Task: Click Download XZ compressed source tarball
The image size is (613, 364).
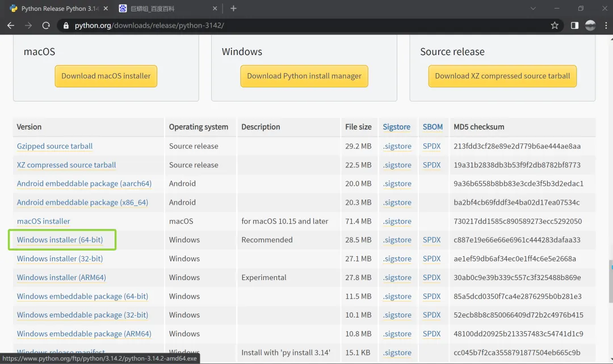Action: click(502, 76)
